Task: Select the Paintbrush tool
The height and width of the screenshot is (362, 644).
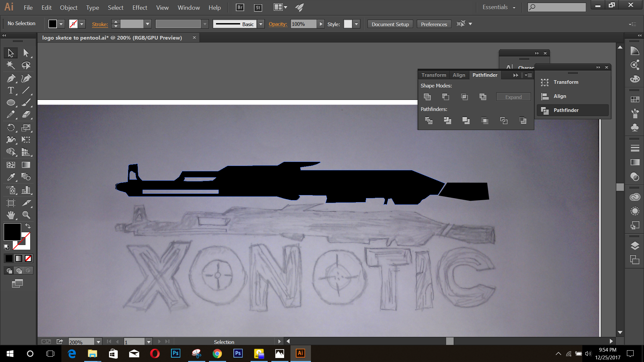Action: click(x=26, y=103)
